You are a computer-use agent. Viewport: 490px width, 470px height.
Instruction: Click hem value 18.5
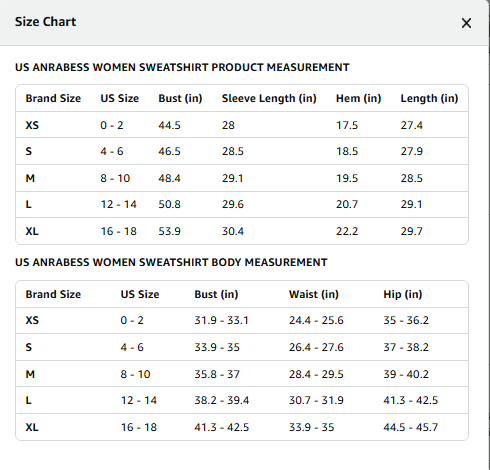click(x=347, y=151)
